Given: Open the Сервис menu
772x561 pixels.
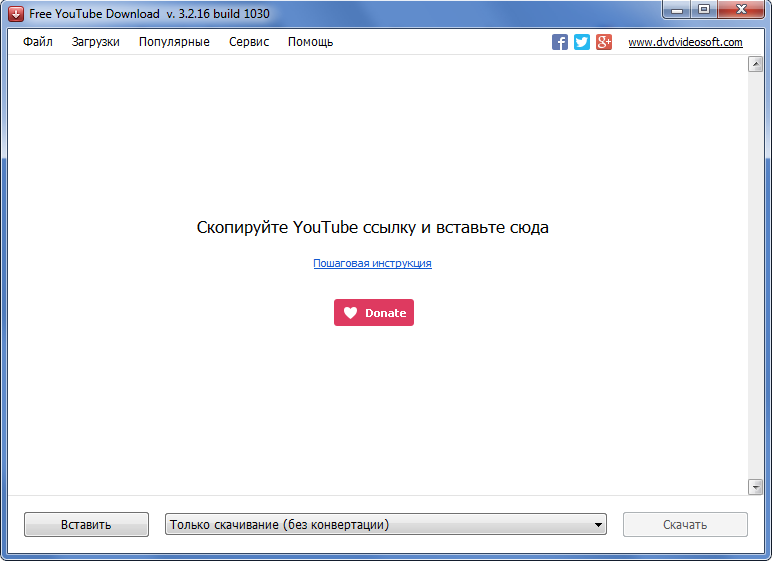Looking at the screenshot, I should [x=249, y=42].
